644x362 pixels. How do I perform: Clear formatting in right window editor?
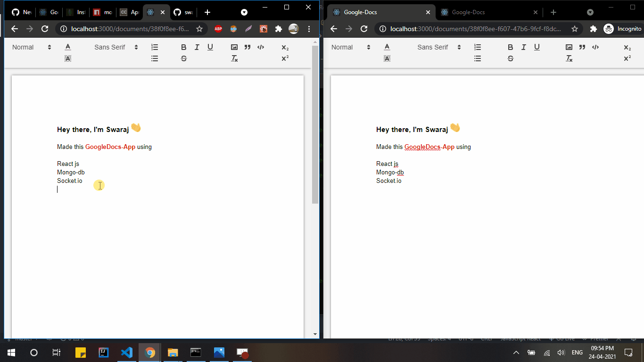569,58
